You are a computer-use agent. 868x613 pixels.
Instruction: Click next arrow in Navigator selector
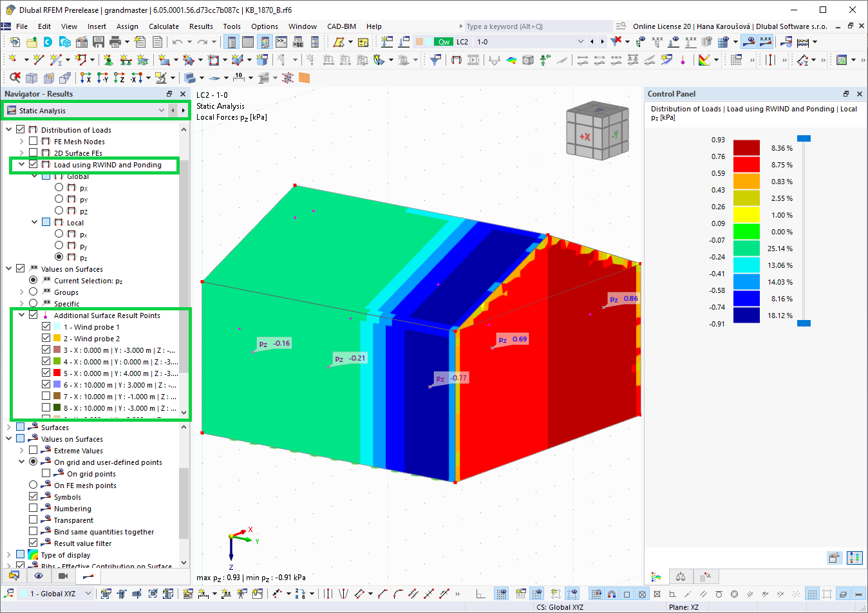point(184,111)
